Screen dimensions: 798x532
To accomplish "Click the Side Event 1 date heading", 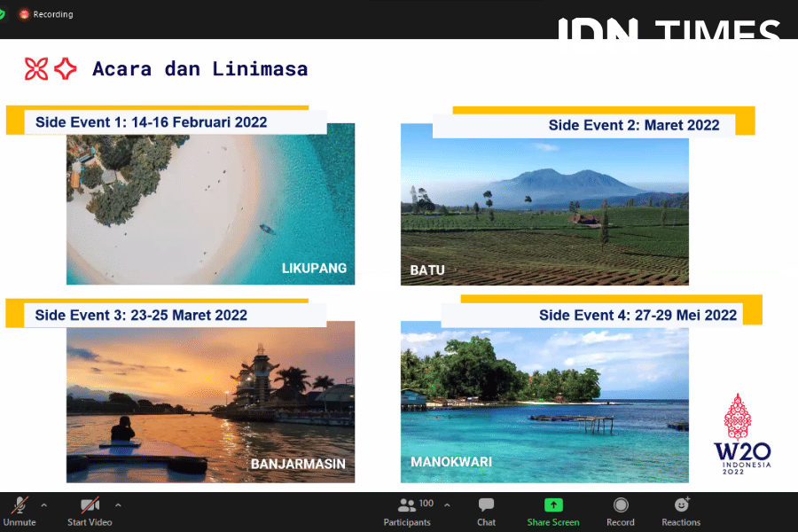I will tap(151, 122).
